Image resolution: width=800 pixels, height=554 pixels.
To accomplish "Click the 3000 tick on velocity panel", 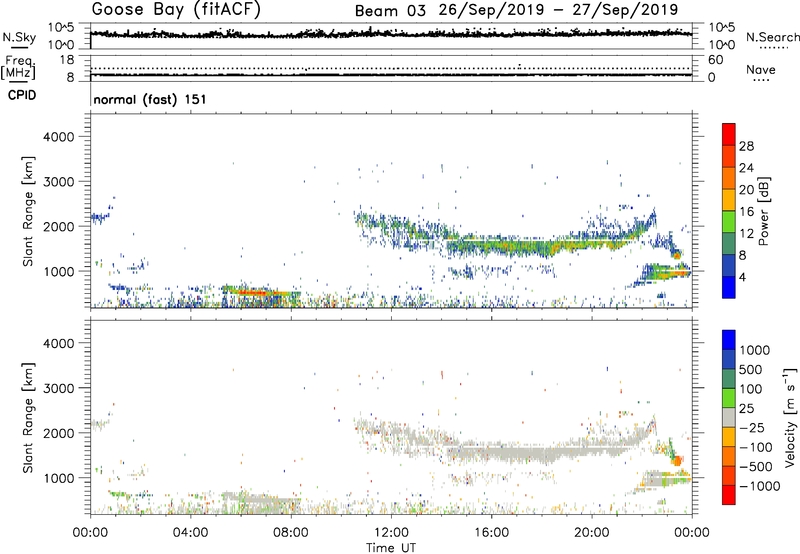I will (58, 388).
